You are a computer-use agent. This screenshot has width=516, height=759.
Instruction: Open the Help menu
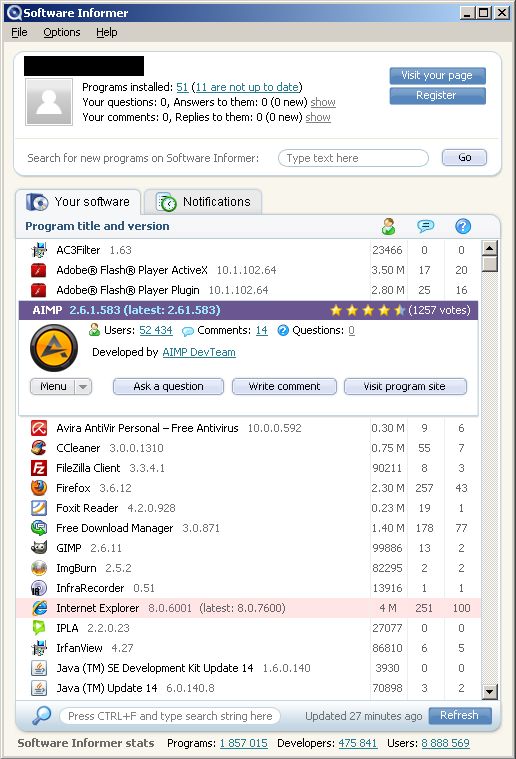click(106, 32)
